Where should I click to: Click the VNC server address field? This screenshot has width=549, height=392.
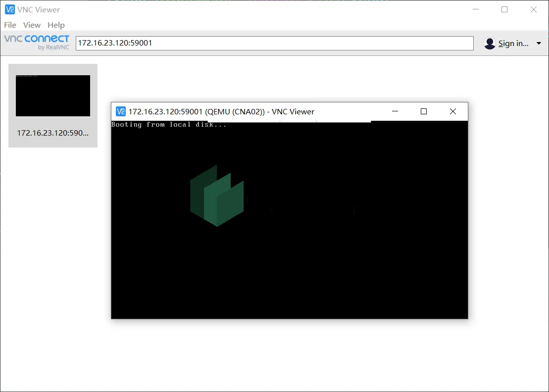(274, 43)
